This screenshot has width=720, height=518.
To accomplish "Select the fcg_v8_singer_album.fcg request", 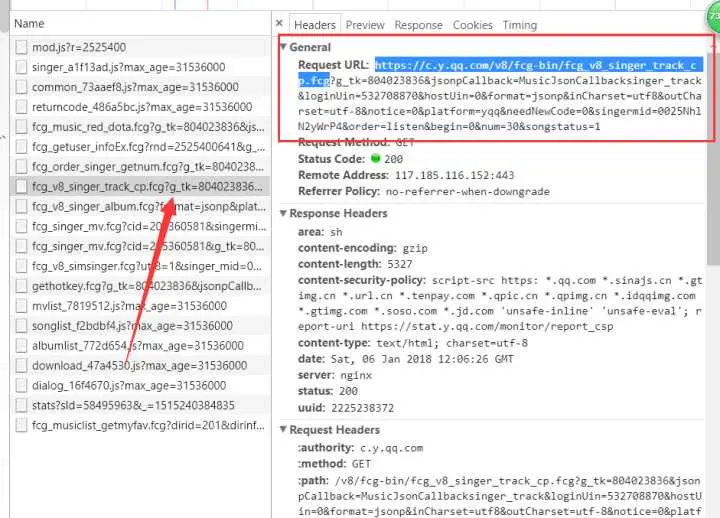I will coord(140,207).
